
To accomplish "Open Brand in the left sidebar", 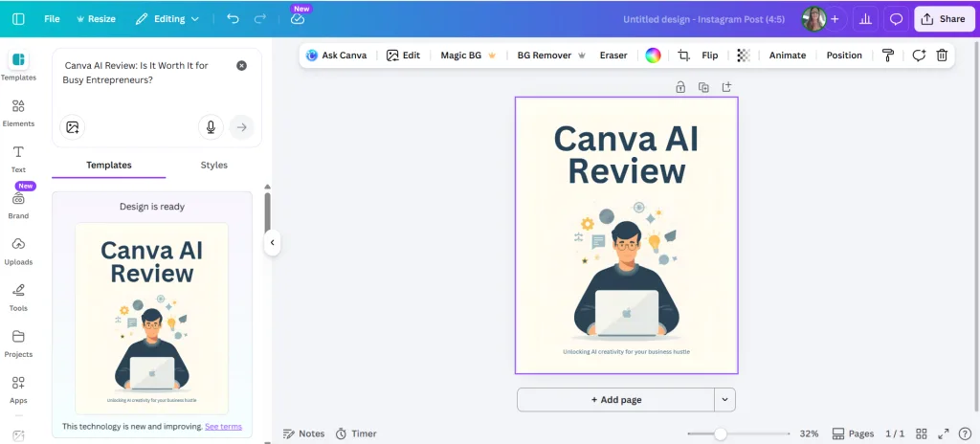I will coord(18,205).
